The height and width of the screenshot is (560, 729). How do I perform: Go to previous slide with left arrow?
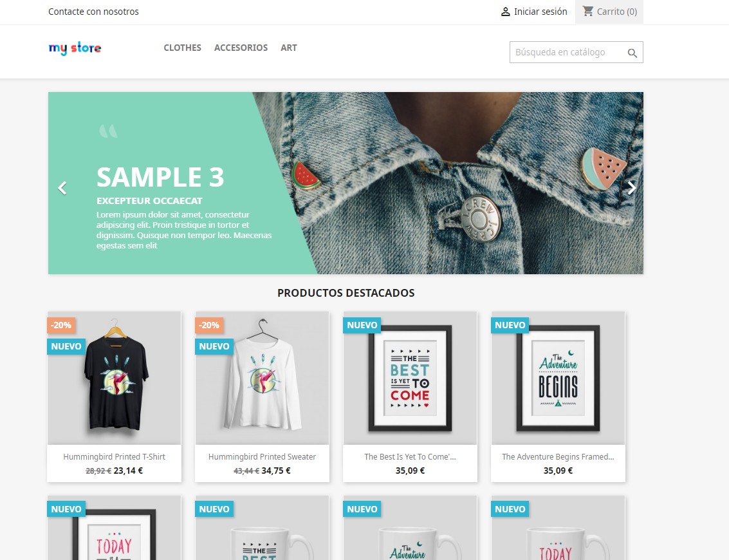(x=62, y=188)
